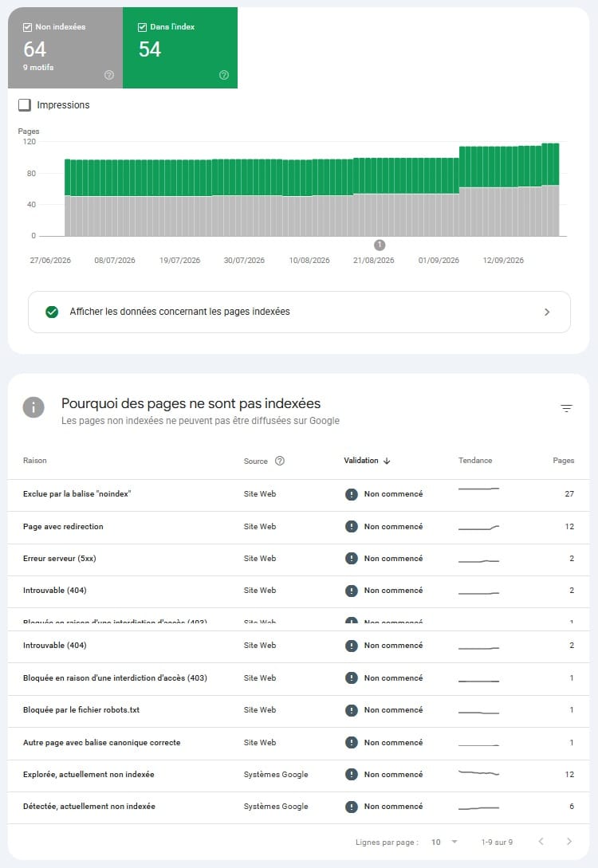Open the "Page avec redirection" row
This screenshot has height=868, width=598.
[x=299, y=527]
